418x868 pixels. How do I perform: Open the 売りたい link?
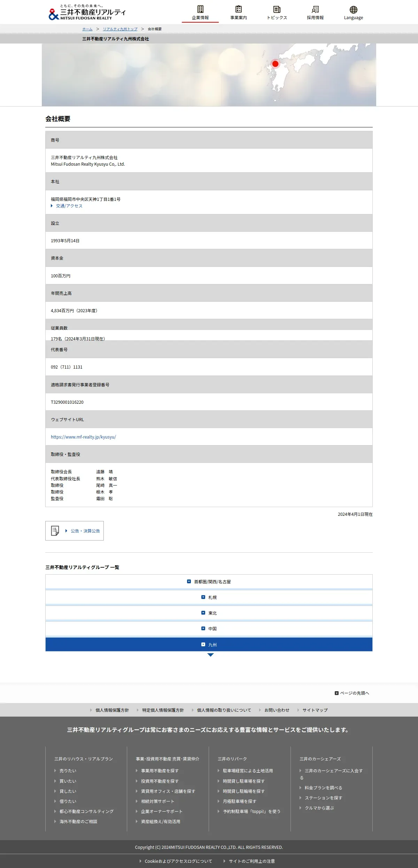coord(68,771)
